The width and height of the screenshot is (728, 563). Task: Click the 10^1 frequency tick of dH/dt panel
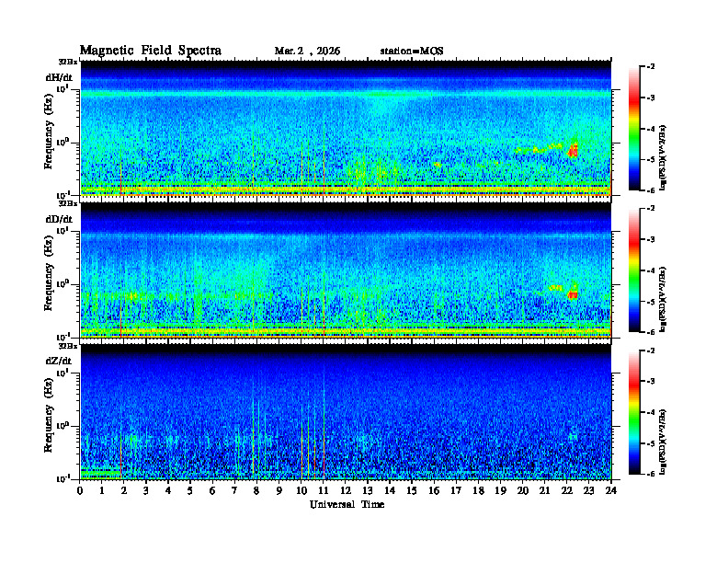pyautogui.click(x=63, y=88)
